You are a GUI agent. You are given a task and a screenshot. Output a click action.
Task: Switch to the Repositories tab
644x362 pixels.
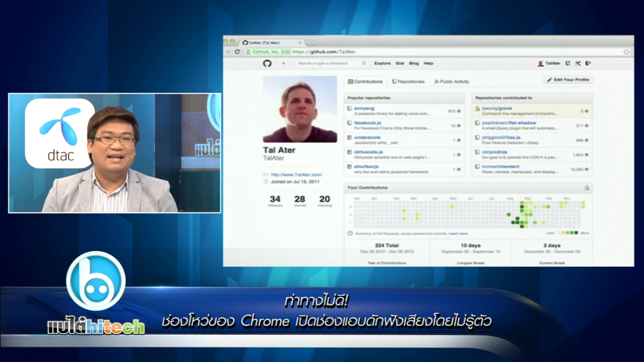pyautogui.click(x=409, y=82)
